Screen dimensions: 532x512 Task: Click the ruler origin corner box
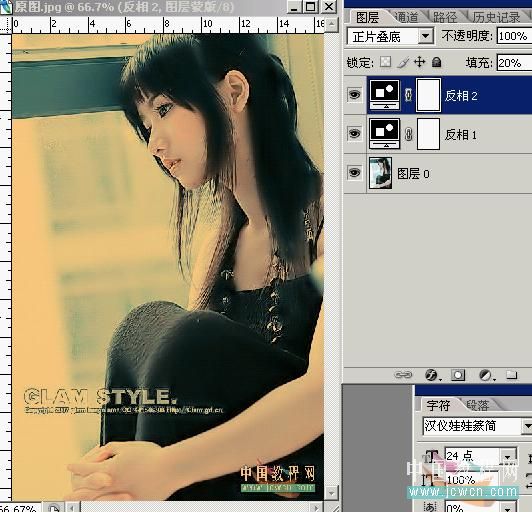coord(6,25)
